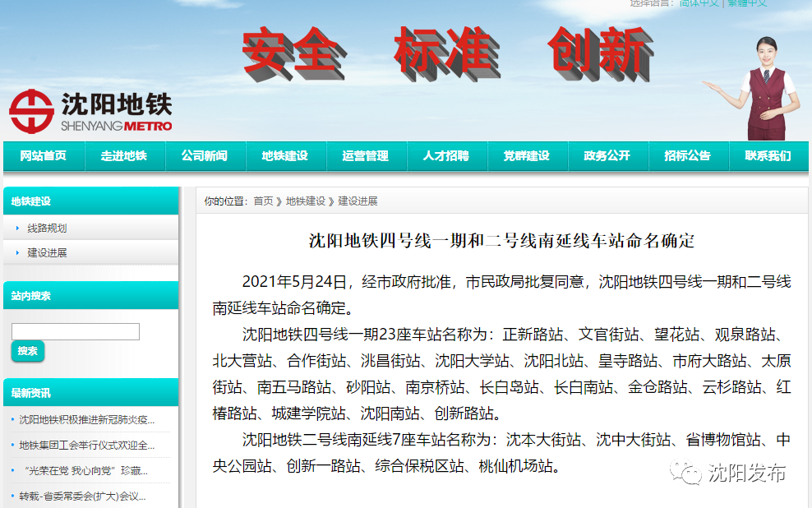The height and width of the screenshot is (508, 812).
Task: Click the 站内搜索 panel header
Action: click(91, 296)
